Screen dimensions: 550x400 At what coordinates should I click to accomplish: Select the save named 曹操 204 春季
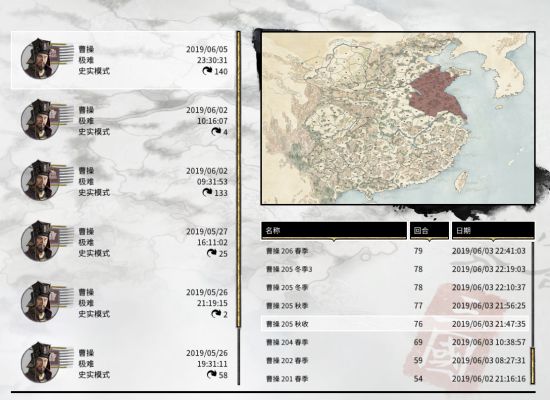click(x=395, y=342)
